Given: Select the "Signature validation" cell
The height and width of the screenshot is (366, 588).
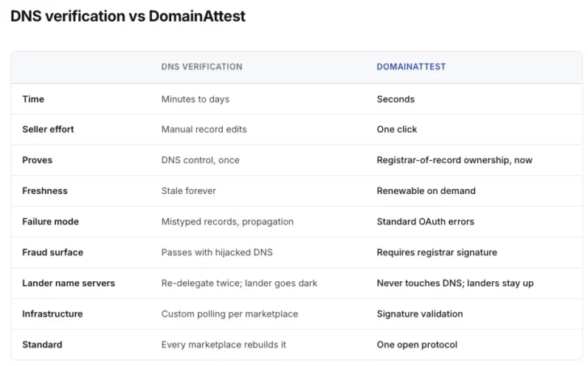Looking at the screenshot, I should [x=420, y=313].
